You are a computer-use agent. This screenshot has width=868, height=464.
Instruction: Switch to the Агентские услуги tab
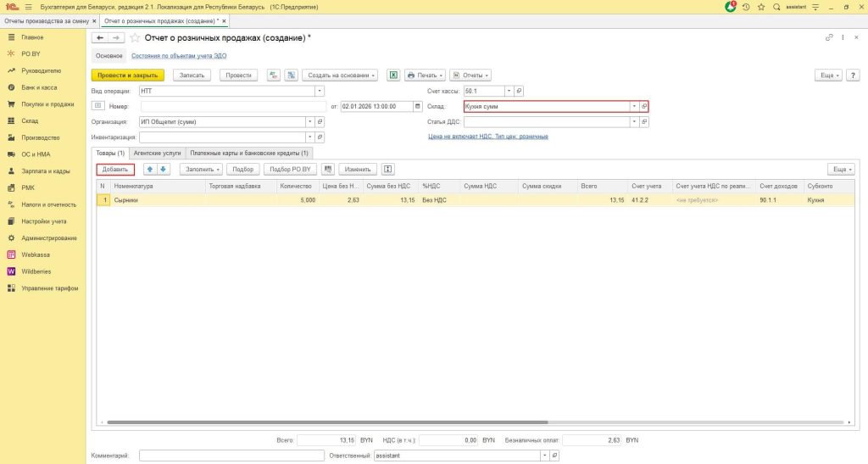pyautogui.click(x=159, y=153)
